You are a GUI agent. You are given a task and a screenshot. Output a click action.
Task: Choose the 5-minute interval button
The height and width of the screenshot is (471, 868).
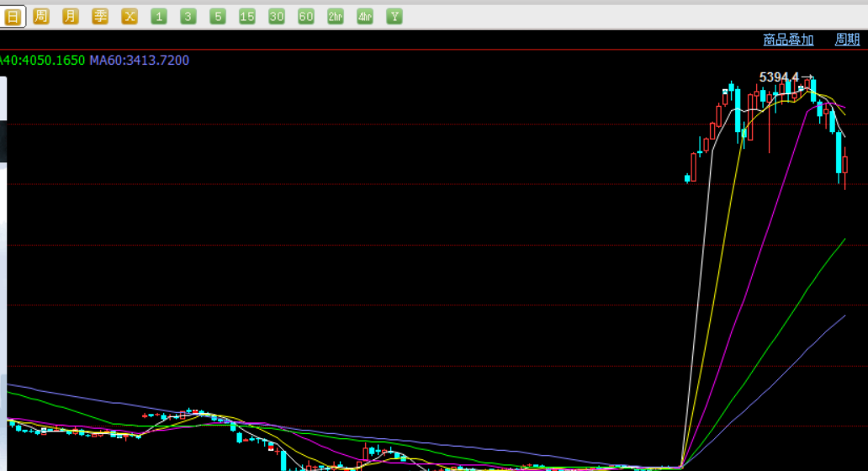click(x=218, y=17)
